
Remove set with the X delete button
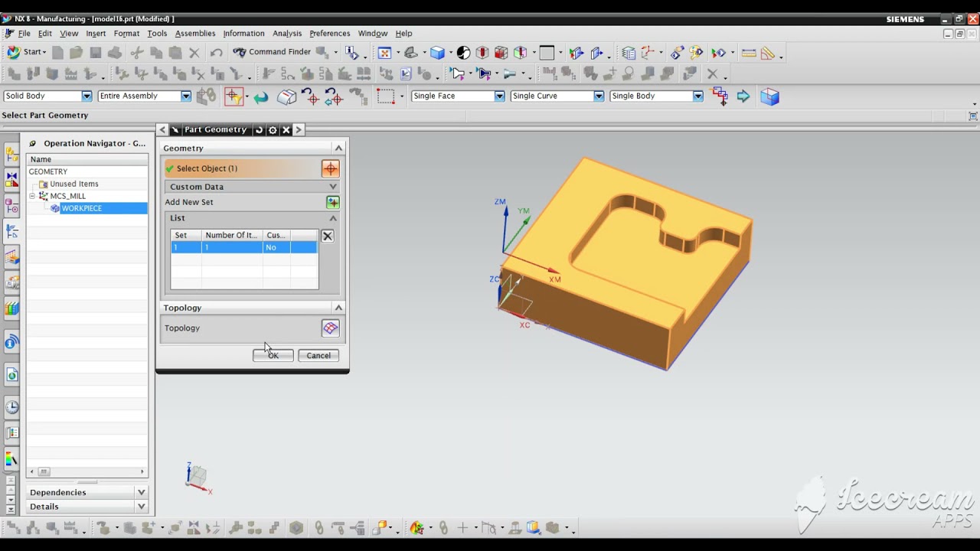tap(328, 236)
